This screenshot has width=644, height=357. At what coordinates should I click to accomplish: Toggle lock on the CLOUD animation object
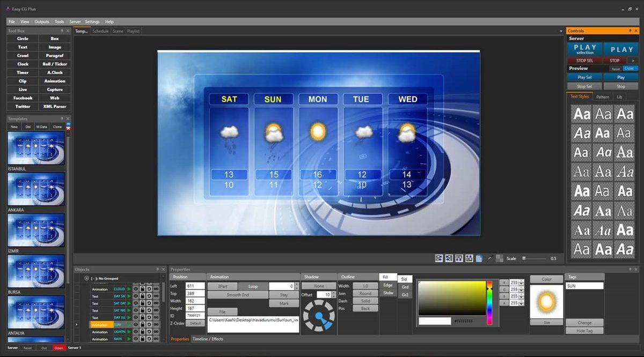pyautogui.click(x=143, y=289)
